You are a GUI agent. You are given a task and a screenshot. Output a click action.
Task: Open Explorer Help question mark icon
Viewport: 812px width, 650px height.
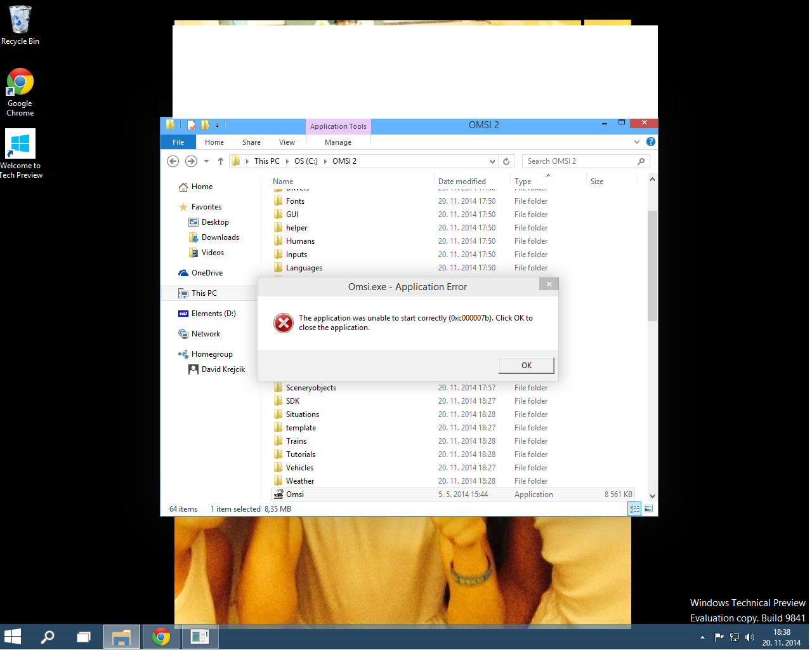click(x=650, y=142)
